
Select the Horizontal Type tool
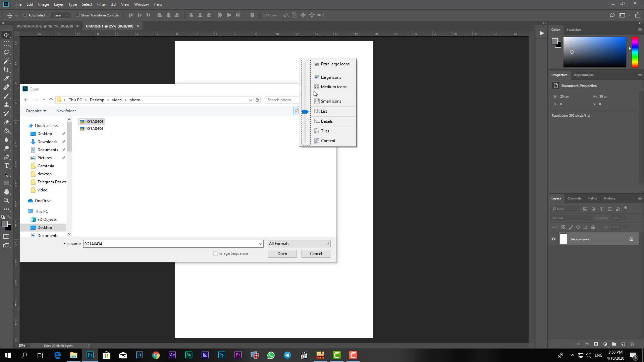pyautogui.click(x=6, y=166)
